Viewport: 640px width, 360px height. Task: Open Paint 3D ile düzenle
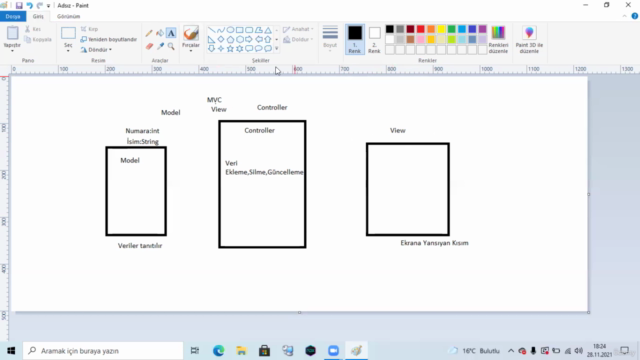pos(529,40)
